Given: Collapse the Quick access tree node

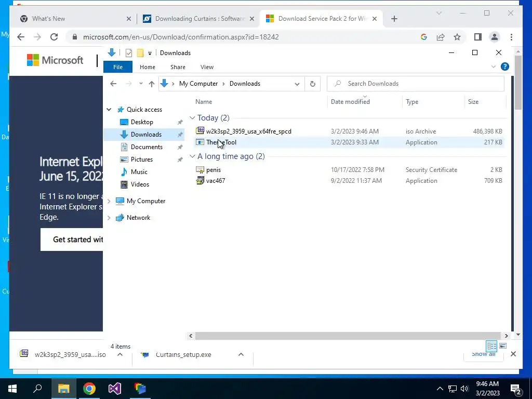Looking at the screenshot, I should point(109,110).
